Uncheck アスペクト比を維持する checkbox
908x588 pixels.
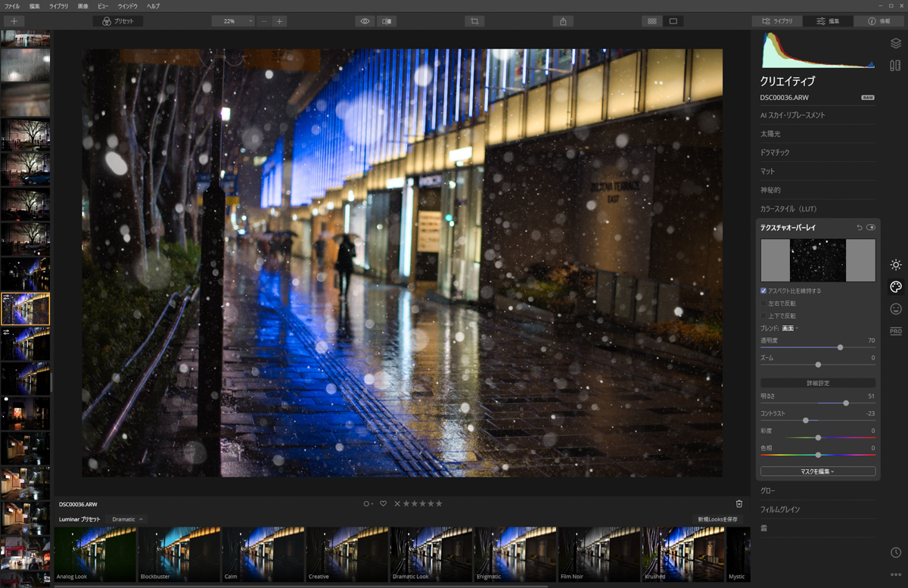click(763, 291)
